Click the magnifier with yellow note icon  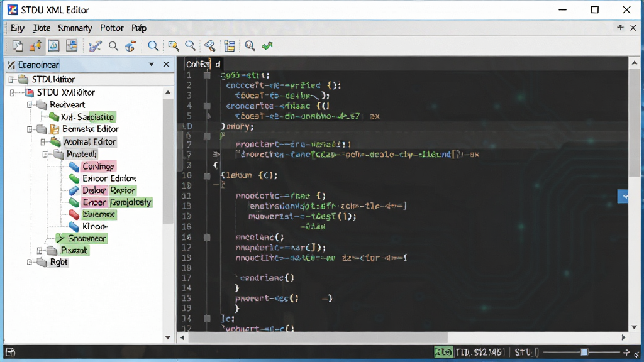click(x=174, y=46)
